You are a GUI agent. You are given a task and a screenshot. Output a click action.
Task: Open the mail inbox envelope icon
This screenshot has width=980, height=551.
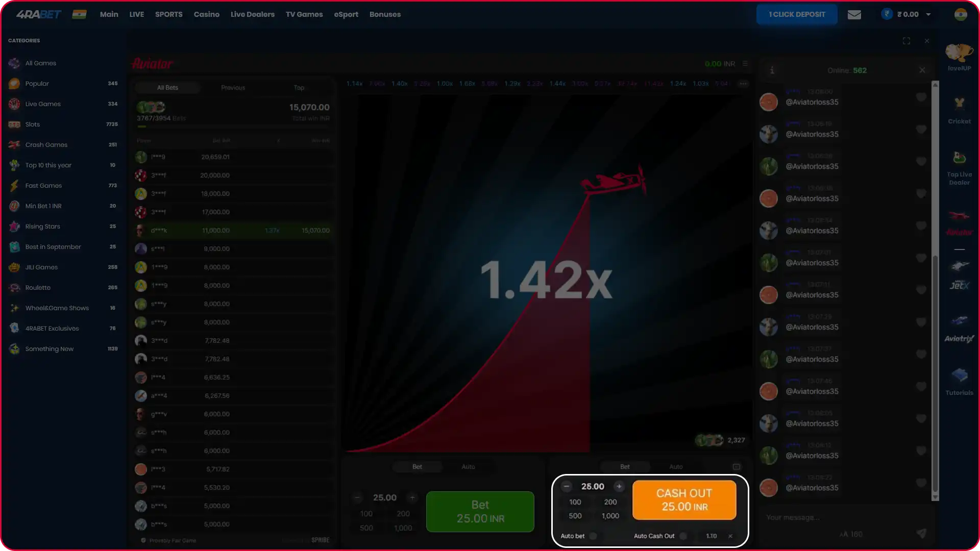click(x=854, y=15)
